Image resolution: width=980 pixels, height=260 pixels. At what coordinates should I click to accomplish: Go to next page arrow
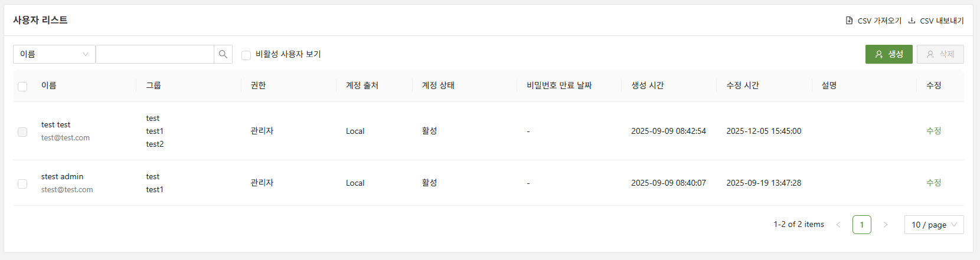[x=885, y=225]
